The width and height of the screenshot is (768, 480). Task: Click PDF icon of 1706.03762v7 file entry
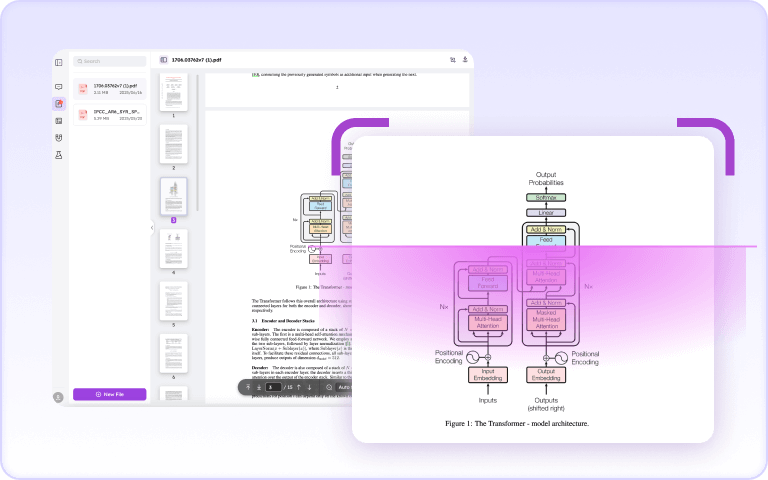[x=83, y=89]
